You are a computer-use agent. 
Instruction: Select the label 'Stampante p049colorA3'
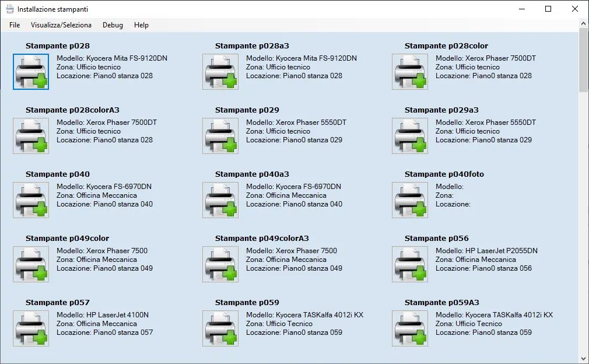(x=262, y=239)
